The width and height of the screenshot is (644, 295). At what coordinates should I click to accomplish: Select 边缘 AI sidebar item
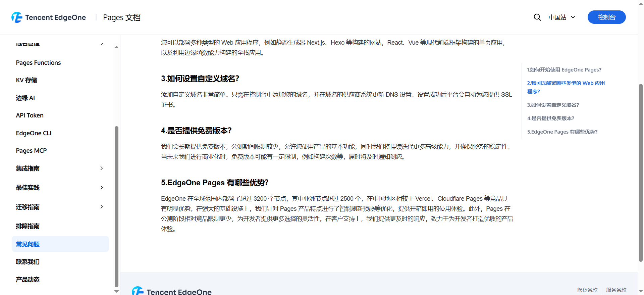coord(25,98)
